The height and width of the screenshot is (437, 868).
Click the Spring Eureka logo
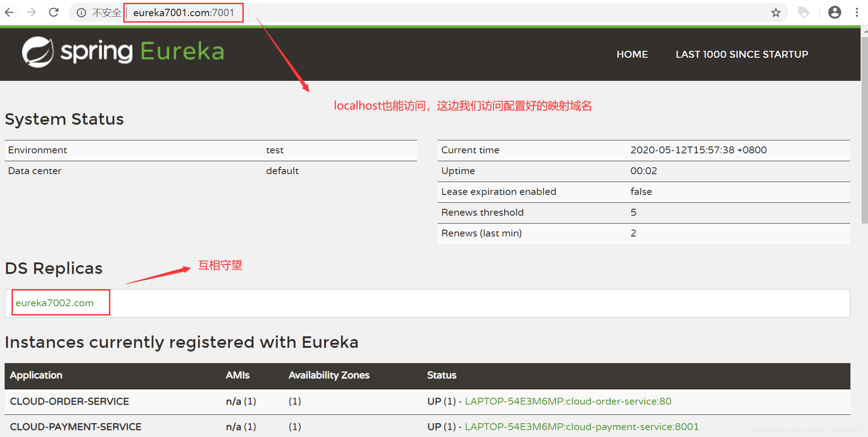(x=123, y=52)
